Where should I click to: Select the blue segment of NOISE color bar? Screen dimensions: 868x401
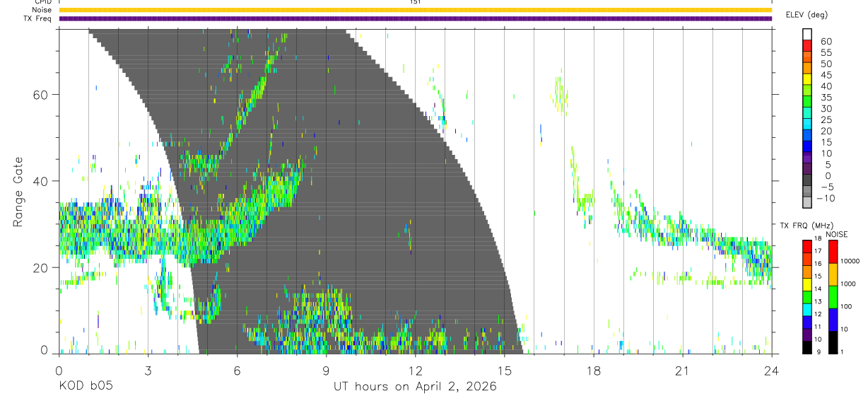click(832, 319)
